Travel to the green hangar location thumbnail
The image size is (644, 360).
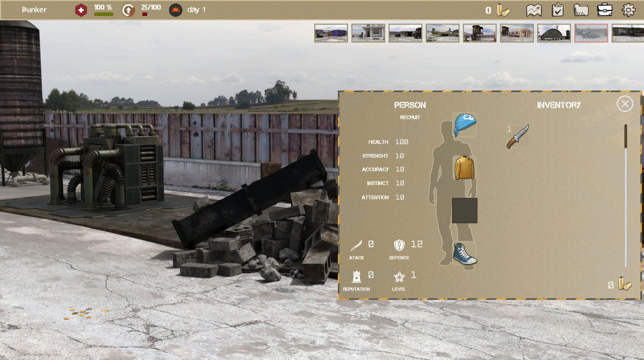(x=554, y=33)
